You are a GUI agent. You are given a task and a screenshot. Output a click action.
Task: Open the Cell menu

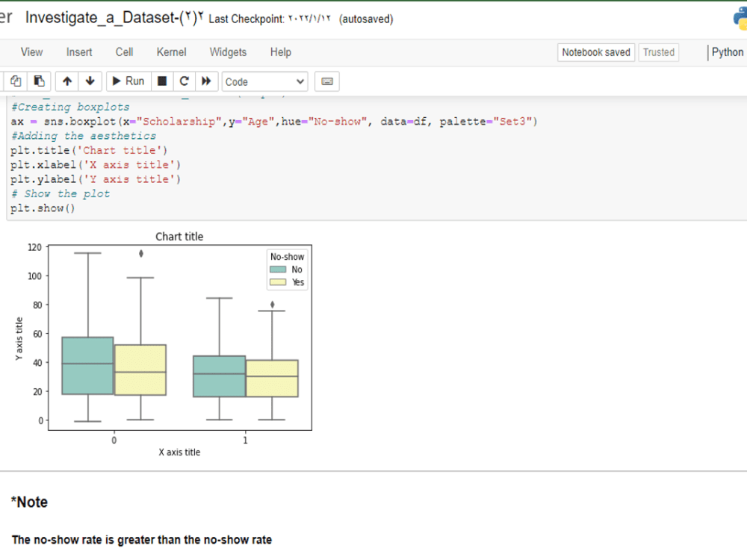coord(124,52)
